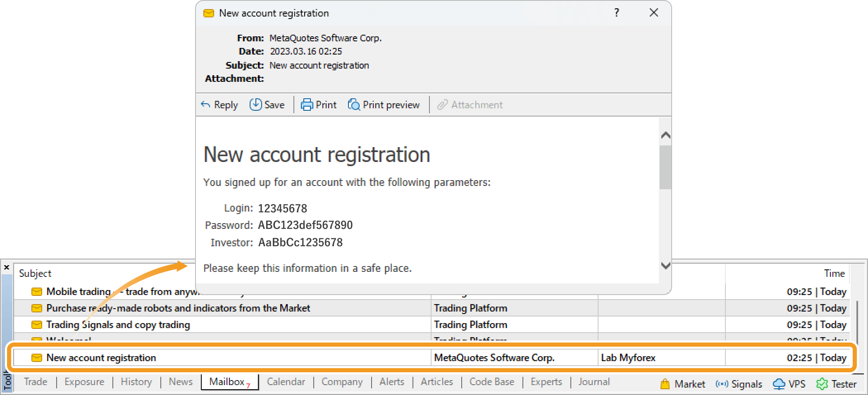Viewport: 868px width, 395px height.
Task: Open Market via shopping bag icon
Action: (x=665, y=384)
